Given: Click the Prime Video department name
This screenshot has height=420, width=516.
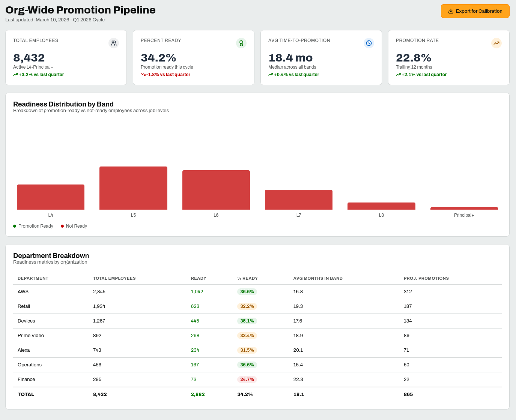Looking at the screenshot, I should pyautogui.click(x=31, y=336).
